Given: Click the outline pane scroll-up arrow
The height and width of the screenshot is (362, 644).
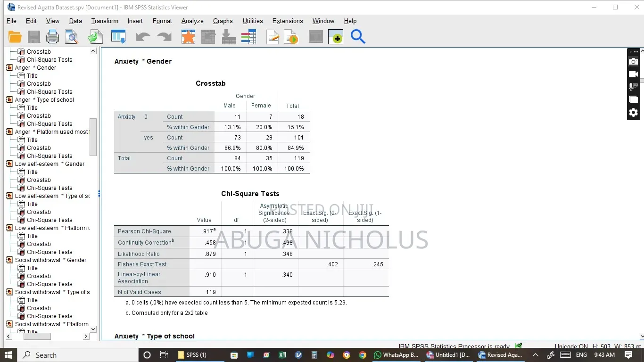Looking at the screenshot, I should 93,51.
